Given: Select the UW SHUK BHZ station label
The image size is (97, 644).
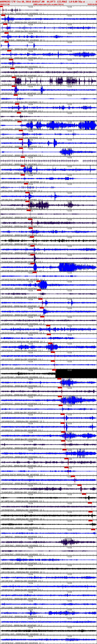Looking at the screenshot, I should (7, 209).
